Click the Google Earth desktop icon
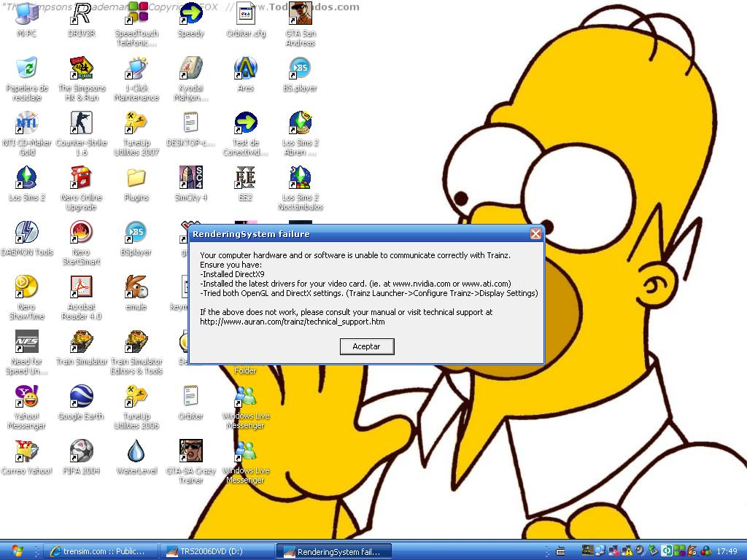747x560 pixels. click(81, 397)
